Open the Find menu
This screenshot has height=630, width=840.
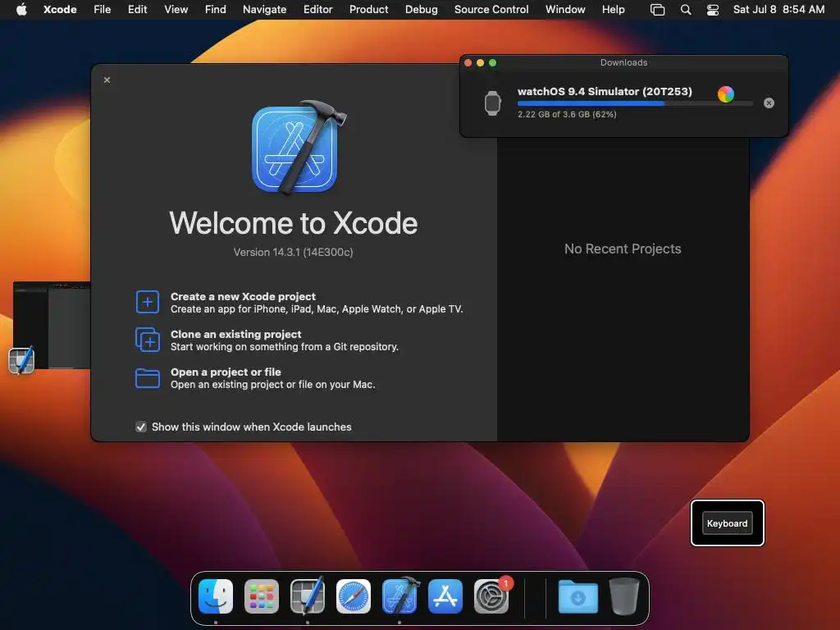point(216,9)
